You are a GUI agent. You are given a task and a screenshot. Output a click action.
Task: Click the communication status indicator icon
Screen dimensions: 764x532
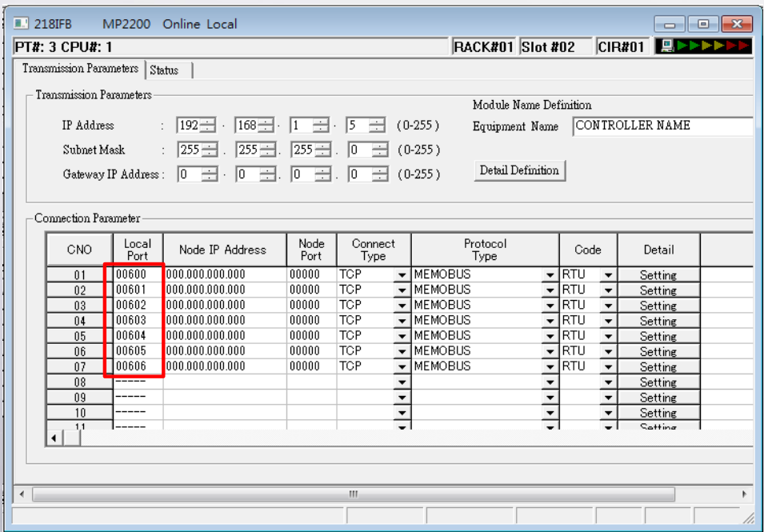703,46
